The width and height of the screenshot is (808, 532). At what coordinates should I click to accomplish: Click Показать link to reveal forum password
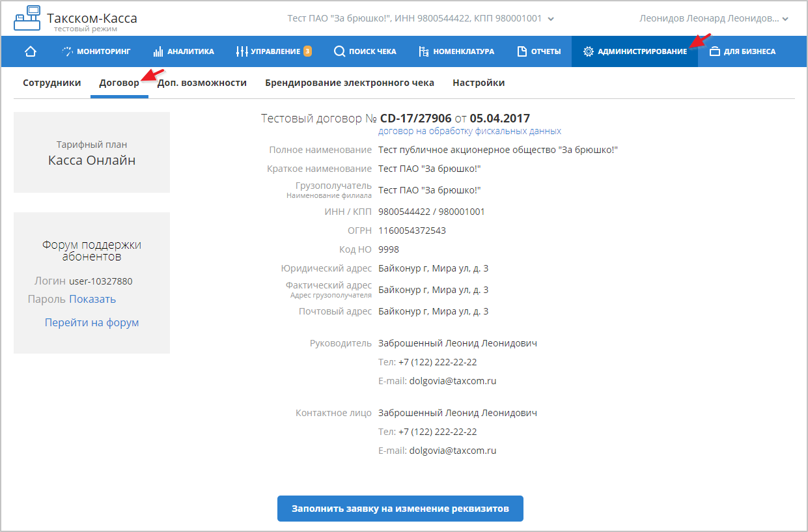[x=92, y=300]
